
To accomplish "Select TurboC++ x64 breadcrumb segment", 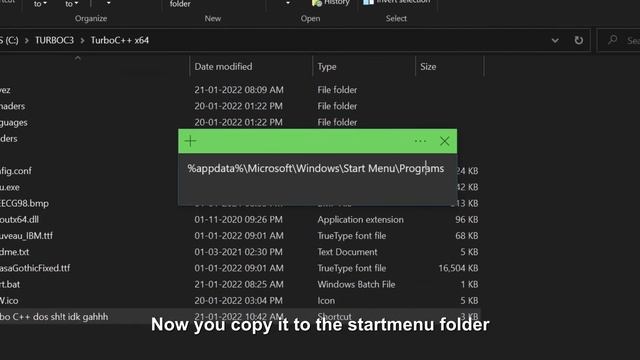I will tap(120, 40).
